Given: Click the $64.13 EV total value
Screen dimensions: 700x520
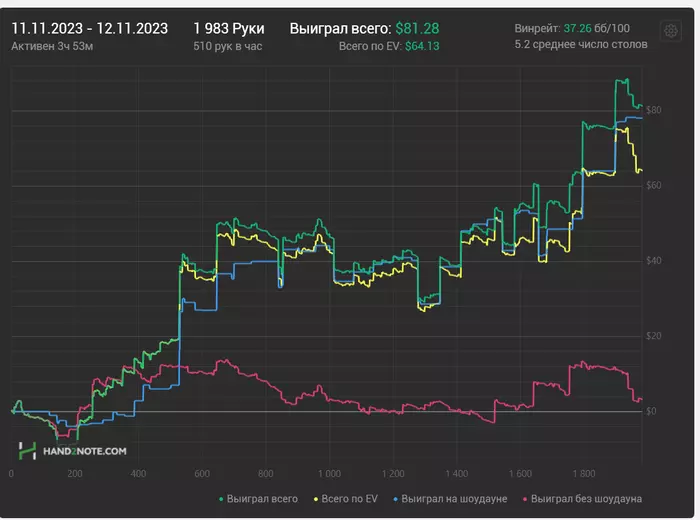Looking at the screenshot, I should coord(422,46).
